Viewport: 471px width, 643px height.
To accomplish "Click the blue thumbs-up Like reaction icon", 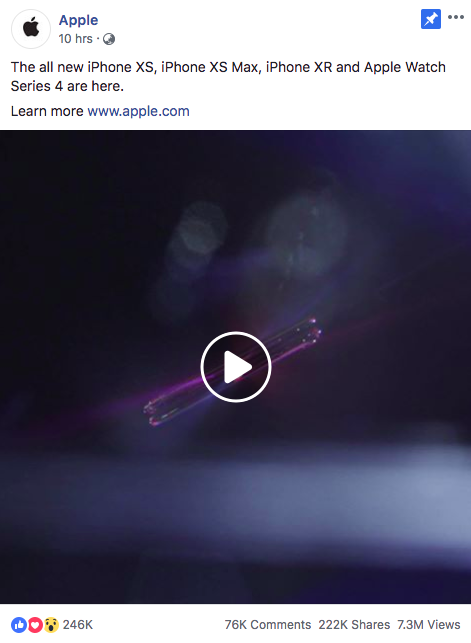I will pos(19,625).
